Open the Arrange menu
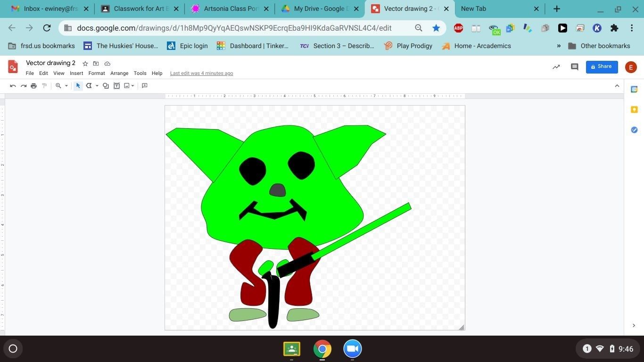Image resolution: width=644 pixels, height=362 pixels. pos(119,74)
